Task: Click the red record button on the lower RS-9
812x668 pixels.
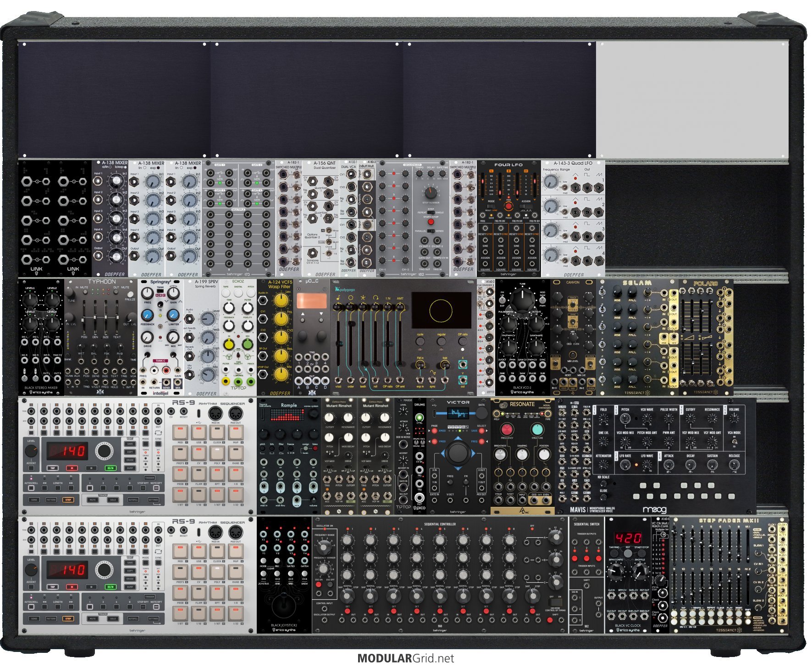Action: point(72,587)
